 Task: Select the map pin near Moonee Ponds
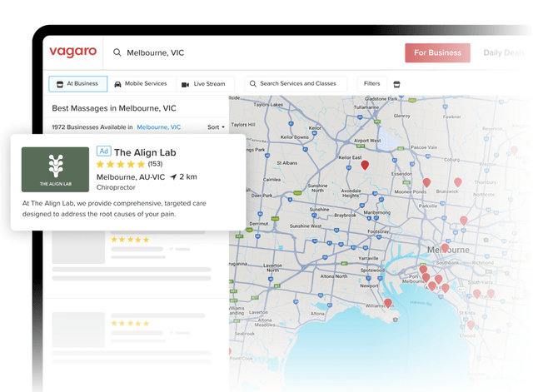click(x=426, y=183)
